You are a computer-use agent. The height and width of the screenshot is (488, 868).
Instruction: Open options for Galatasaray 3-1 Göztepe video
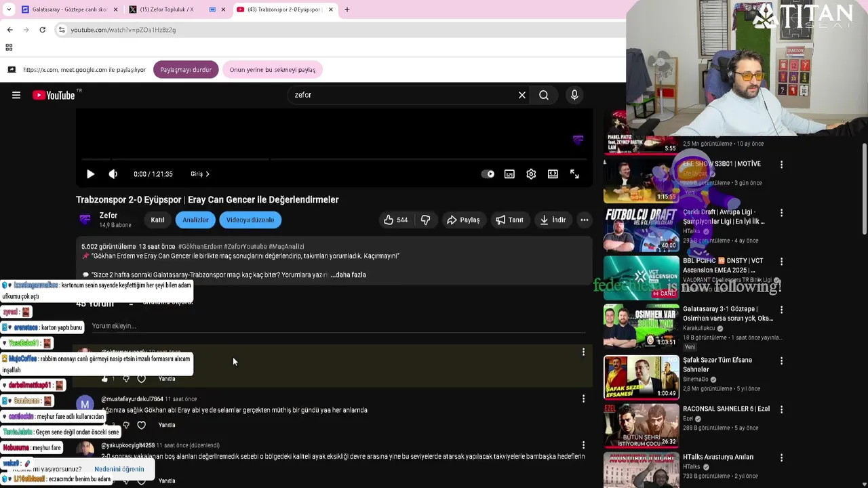(781, 310)
